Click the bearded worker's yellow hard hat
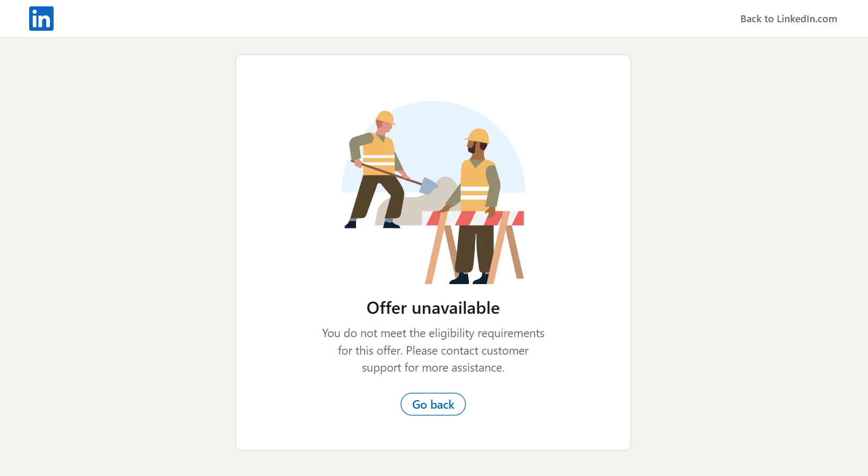Screen dimensions: 868x476 pos(478,136)
